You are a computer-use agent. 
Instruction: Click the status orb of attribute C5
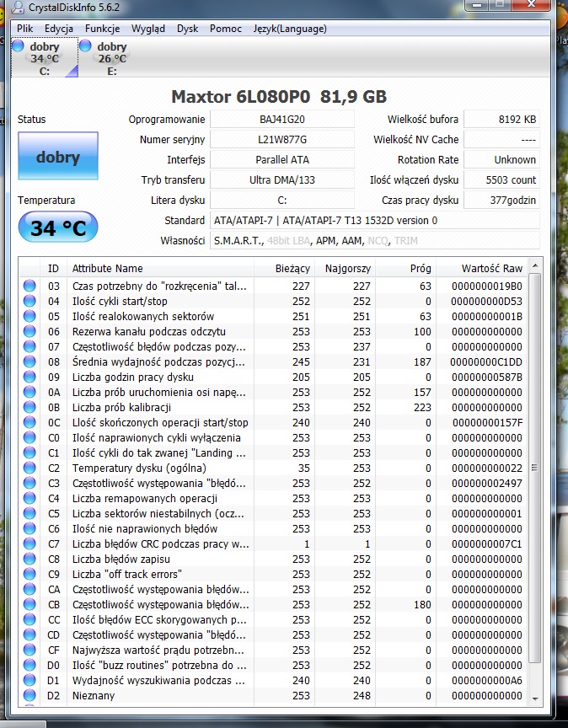[29, 513]
